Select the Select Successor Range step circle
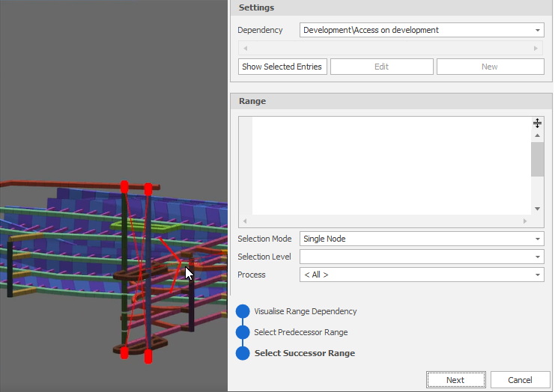Viewport: 555px width, 392px height. [243, 353]
